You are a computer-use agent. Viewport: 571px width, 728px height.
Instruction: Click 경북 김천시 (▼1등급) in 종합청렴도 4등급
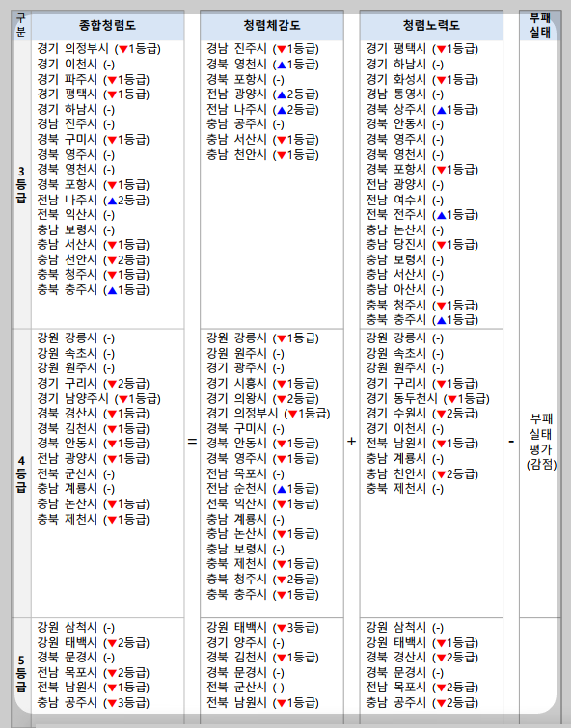pos(94,428)
